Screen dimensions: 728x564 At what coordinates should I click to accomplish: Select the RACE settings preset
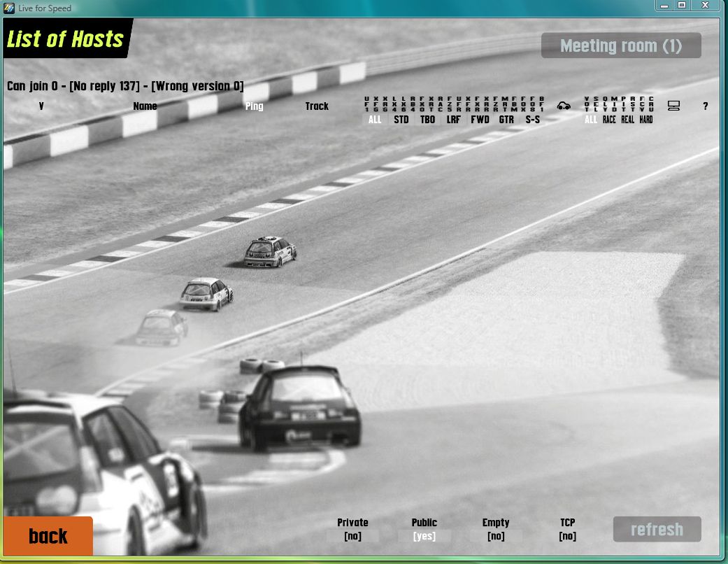pos(609,120)
